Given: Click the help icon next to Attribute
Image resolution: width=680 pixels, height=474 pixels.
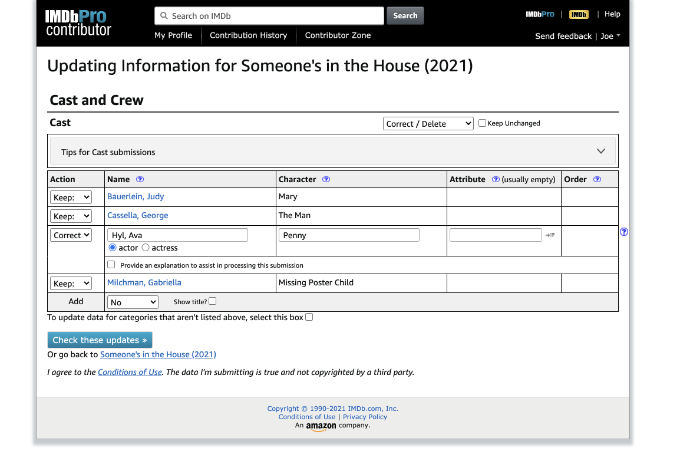Looking at the screenshot, I should click(x=496, y=179).
